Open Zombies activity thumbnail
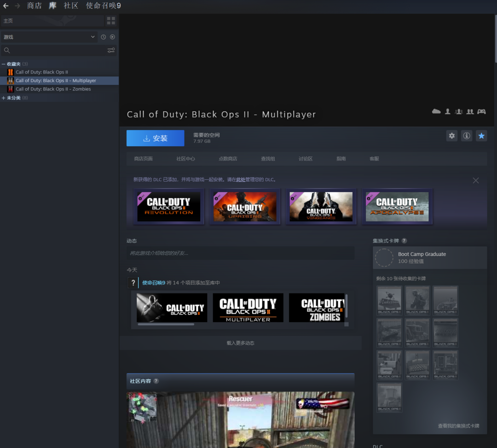Viewport: 497px width, 448px height. (x=317, y=308)
